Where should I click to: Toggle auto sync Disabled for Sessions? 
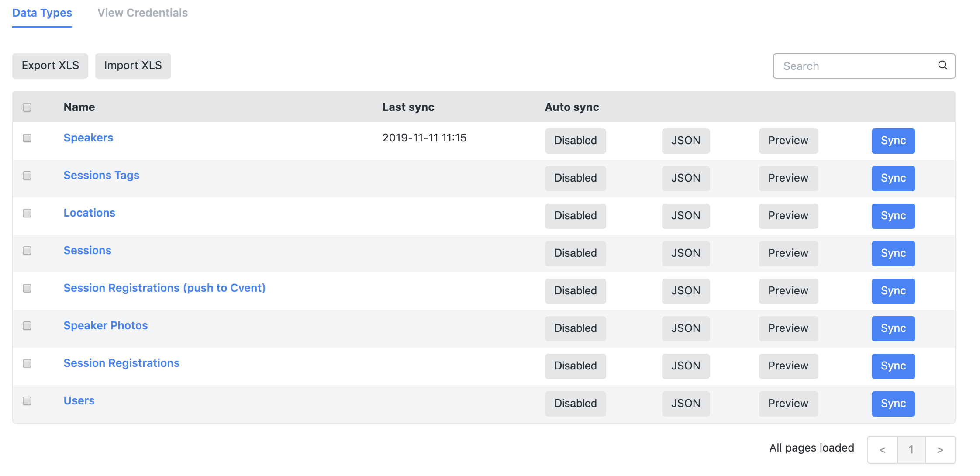[x=575, y=253]
